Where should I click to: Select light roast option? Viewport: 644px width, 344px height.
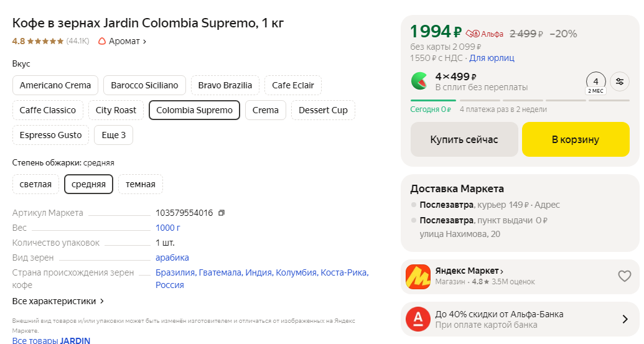[35, 184]
